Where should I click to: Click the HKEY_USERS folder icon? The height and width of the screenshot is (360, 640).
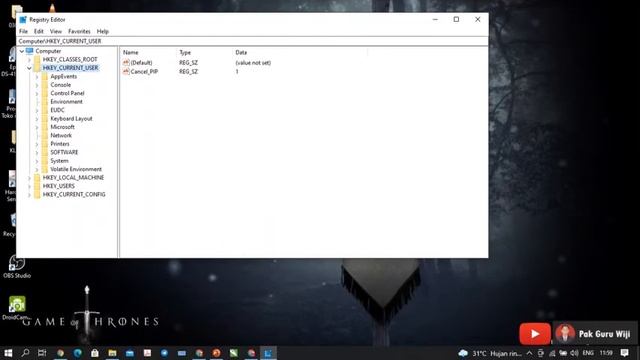37,186
